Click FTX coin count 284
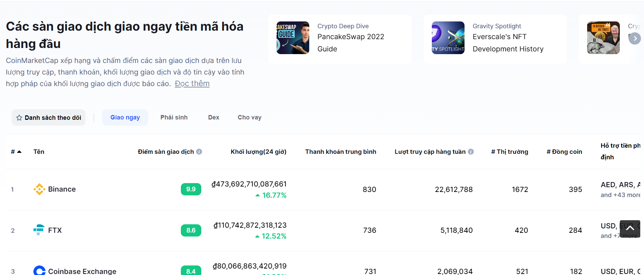This screenshot has height=275, width=644. tap(576, 230)
